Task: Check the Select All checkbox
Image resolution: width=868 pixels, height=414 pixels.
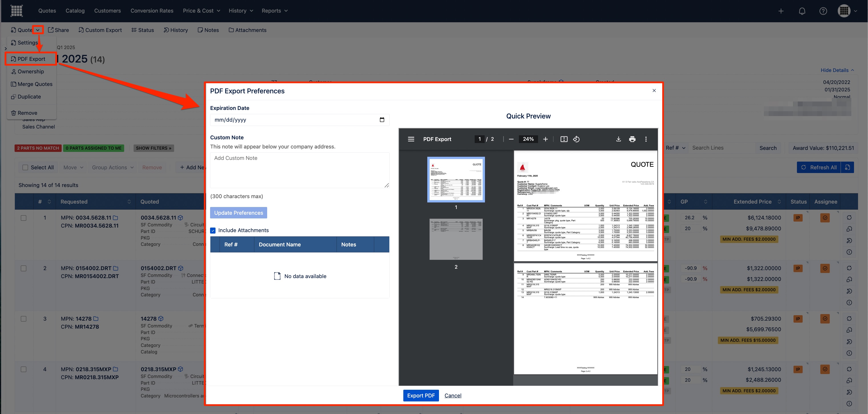Action: pos(25,168)
